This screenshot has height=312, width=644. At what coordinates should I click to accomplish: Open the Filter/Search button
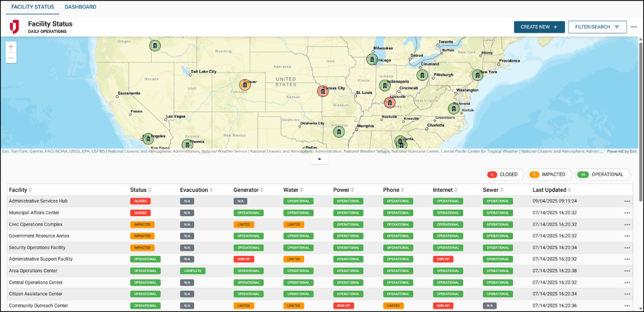(x=597, y=27)
